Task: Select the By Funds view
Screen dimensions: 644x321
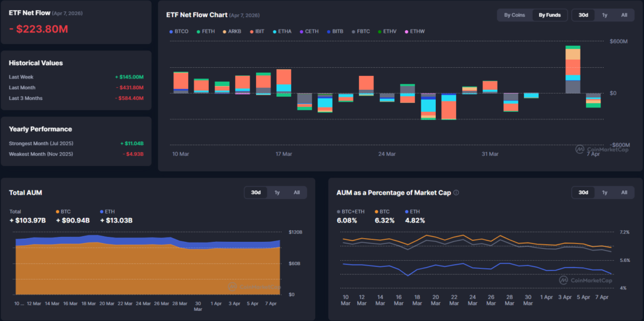Action: pyautogui.click(x=550, y=15)
